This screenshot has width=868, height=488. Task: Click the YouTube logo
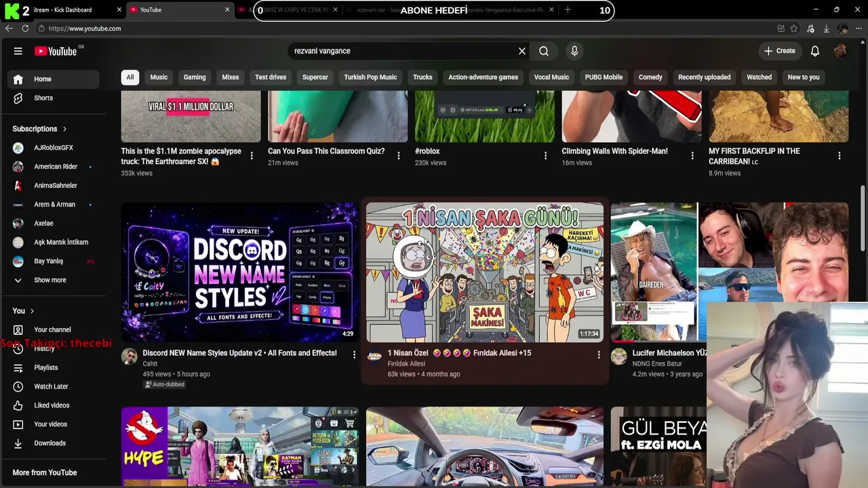pos(56,51)
